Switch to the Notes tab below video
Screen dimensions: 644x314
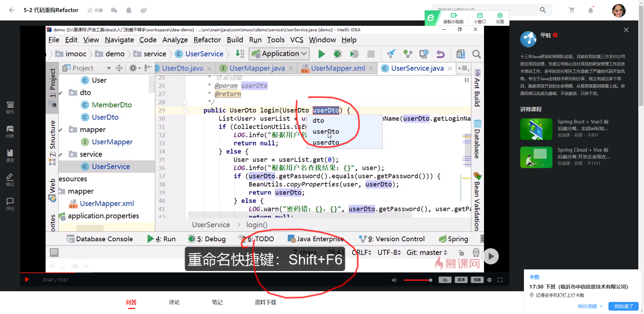pyautogui.click(x=217, y=302)
